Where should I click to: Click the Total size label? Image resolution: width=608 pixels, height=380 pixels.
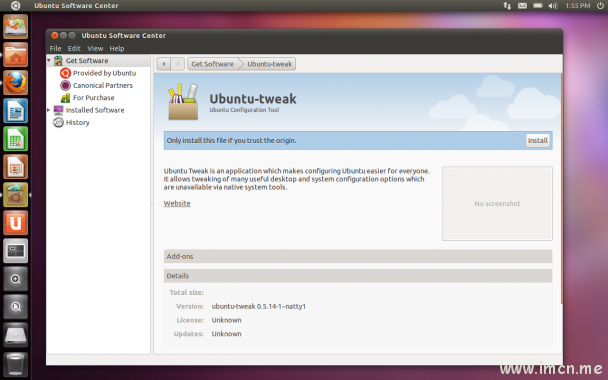click(x=187, y=292)
